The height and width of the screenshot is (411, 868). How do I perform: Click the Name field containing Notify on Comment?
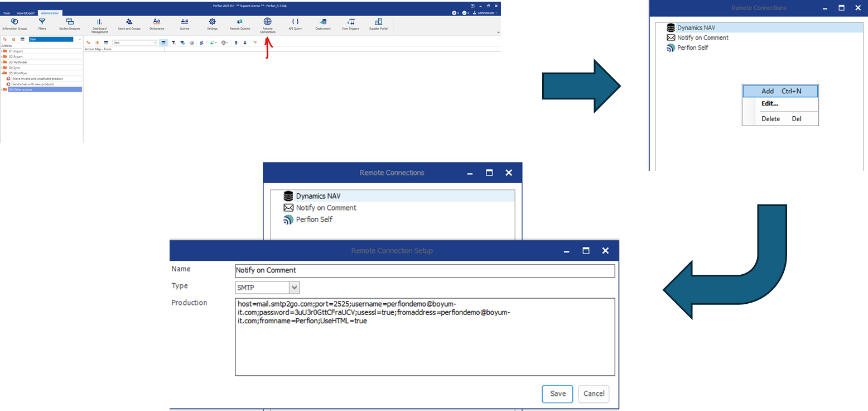click(425, 270)
